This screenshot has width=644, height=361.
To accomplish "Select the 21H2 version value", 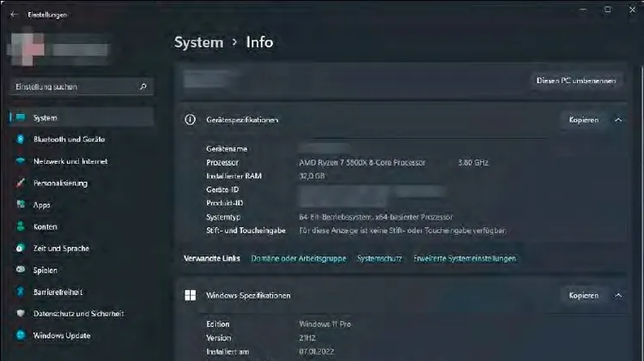I will [307, 338].
